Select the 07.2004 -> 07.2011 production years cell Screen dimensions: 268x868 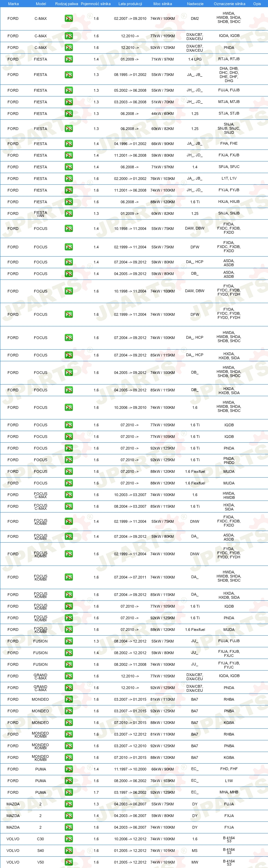click(x=130, y=577)
